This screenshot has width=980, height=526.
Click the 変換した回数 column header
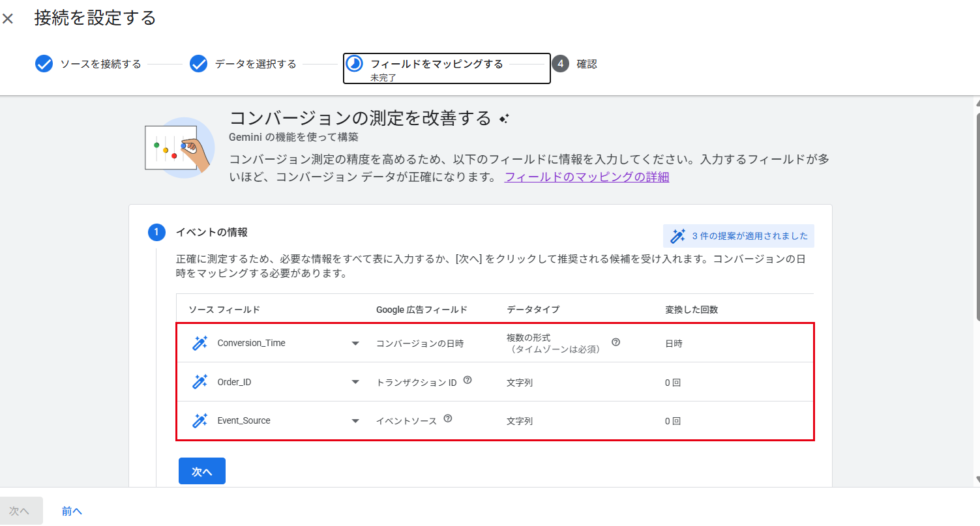691,310
